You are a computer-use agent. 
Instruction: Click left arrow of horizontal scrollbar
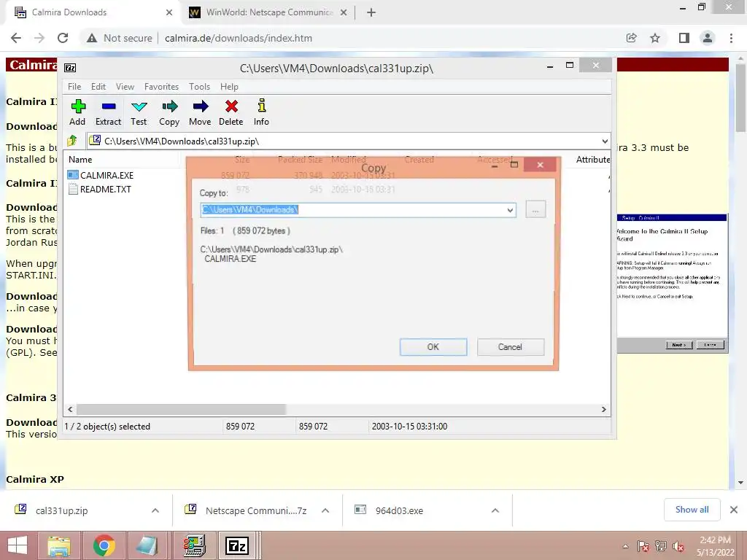coord(71,410)
